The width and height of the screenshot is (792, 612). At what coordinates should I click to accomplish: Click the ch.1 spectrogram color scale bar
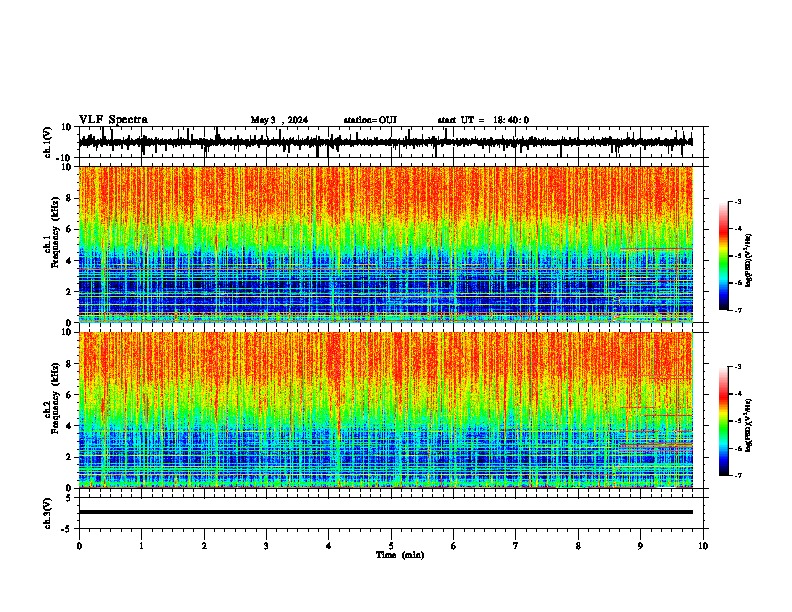(x=723, y=256)
